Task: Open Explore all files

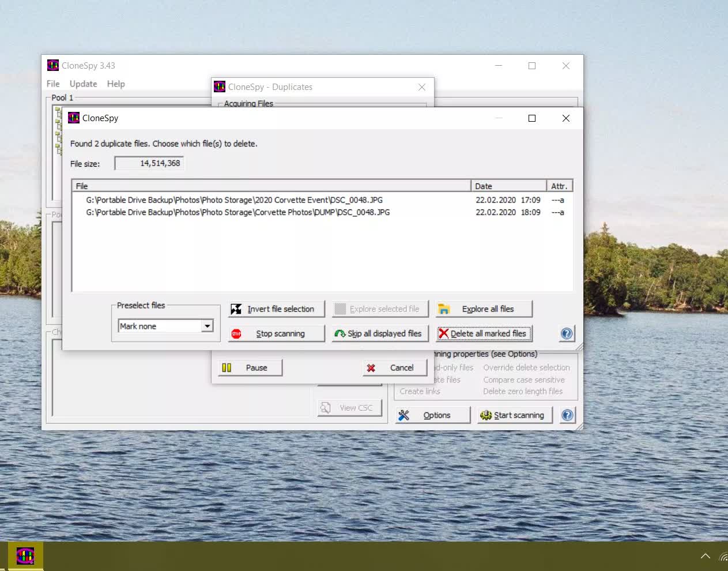Action: point(484,309)
